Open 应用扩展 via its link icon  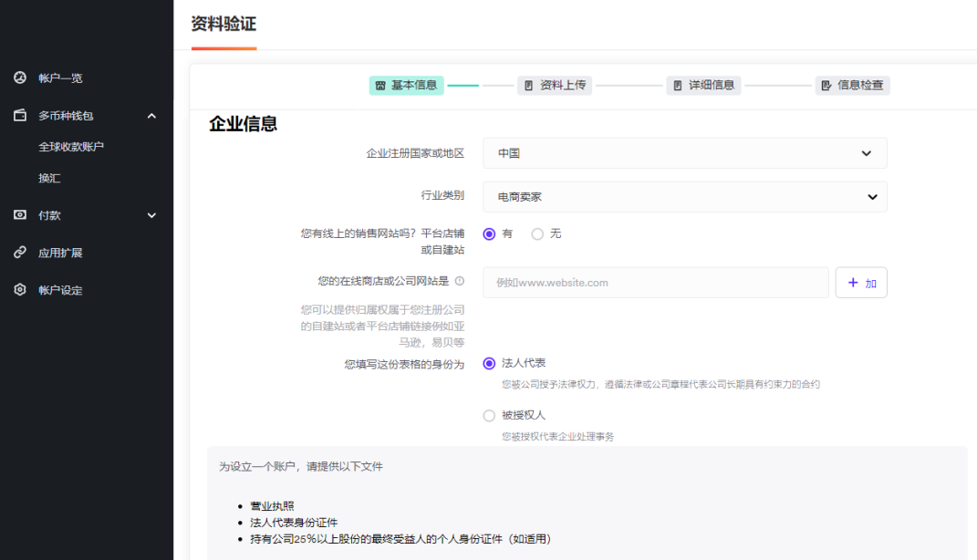[19, 252]
